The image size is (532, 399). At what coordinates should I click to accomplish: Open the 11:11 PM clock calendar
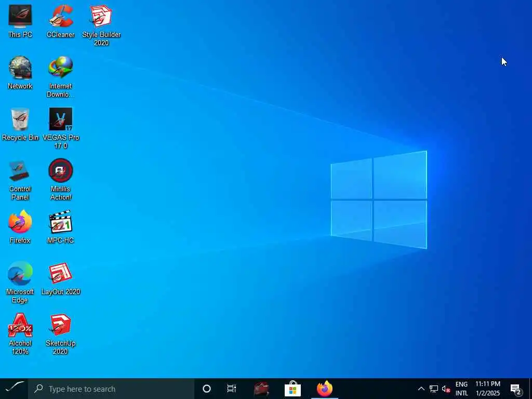pos(487,389)
